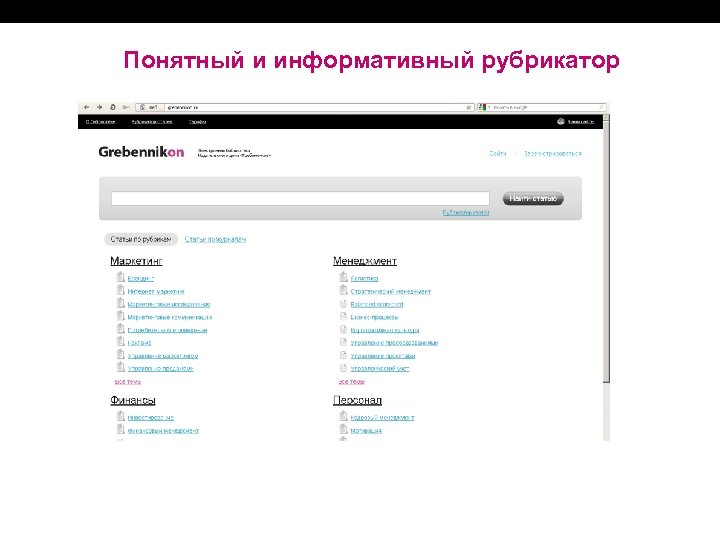
Task: Click the icon beside Бизнес-процессы
Action: coord(343,316)
